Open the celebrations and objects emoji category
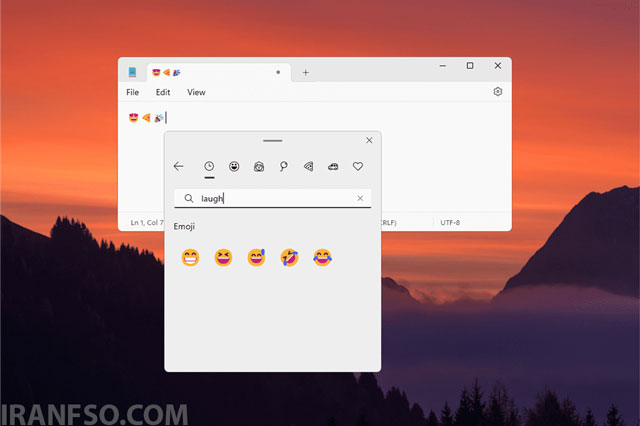 pos(283,166)
